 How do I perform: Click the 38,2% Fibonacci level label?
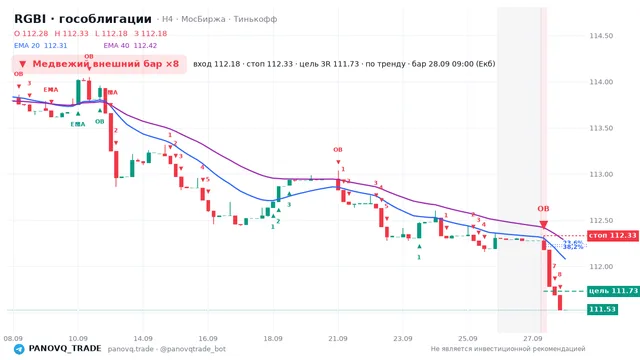click(573, 247)
